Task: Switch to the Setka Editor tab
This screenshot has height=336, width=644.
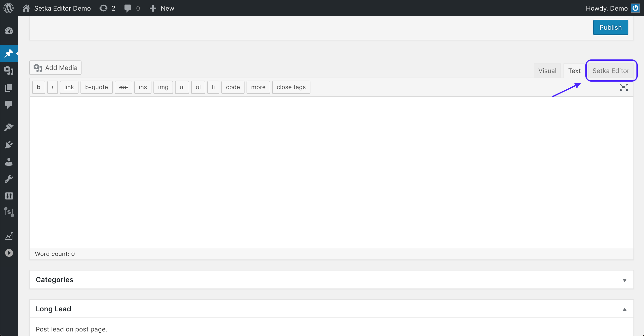Action: pyautogui.click(x=611, y=71)
